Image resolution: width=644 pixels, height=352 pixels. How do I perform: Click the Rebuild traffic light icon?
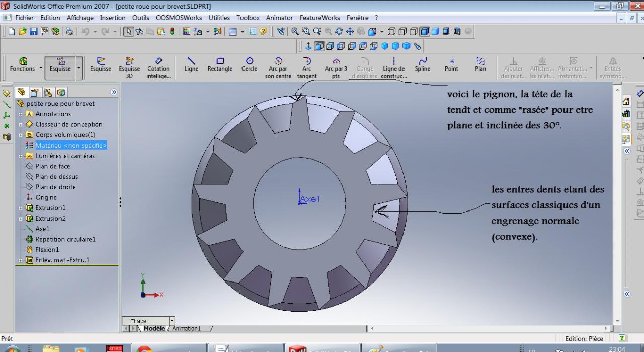coord(172,31)
